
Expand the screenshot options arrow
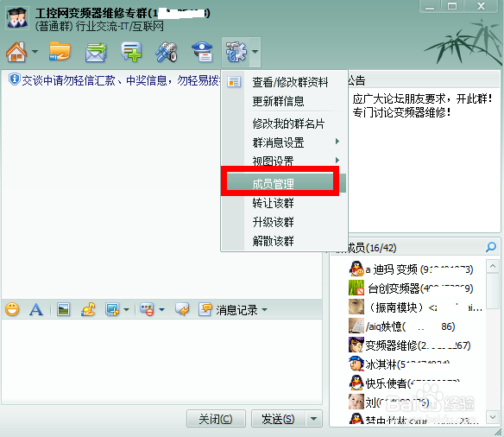(x=126, y=310)
